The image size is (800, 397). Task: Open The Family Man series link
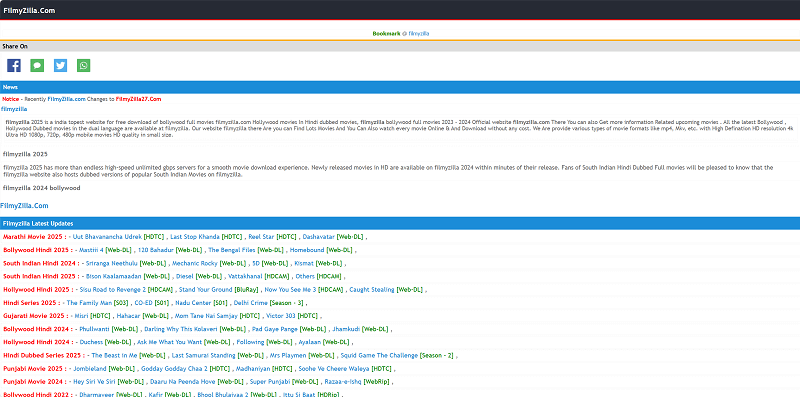point(89,303)
